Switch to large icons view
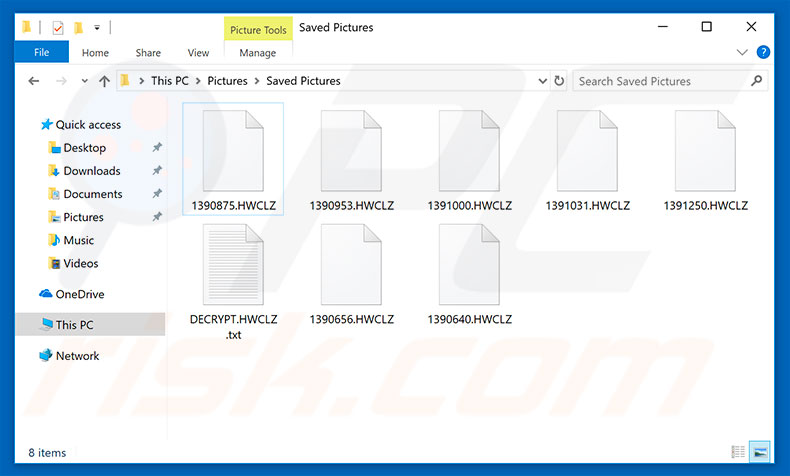Image resolution: width=790 pixels, height=476 pixels. coord(759,453)
